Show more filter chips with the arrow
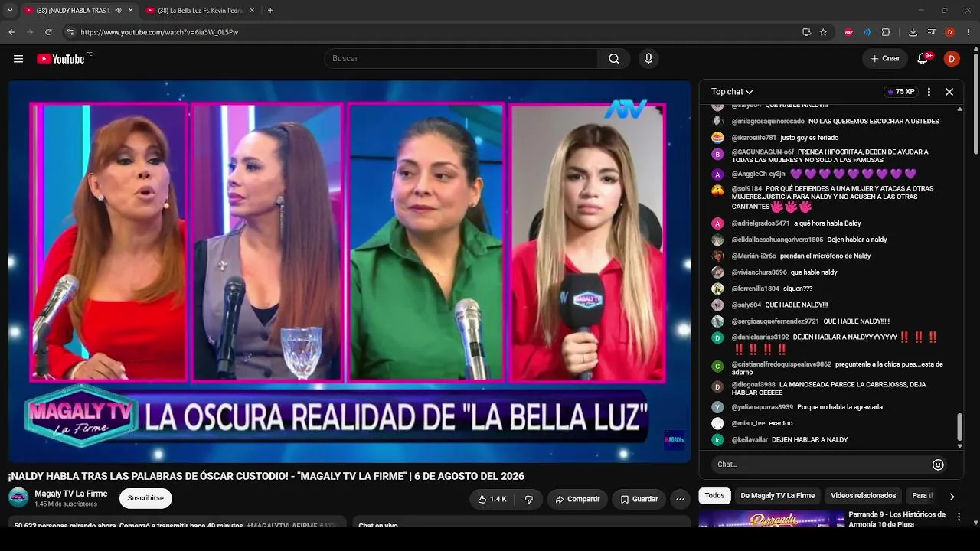 (x=952, y=496)
